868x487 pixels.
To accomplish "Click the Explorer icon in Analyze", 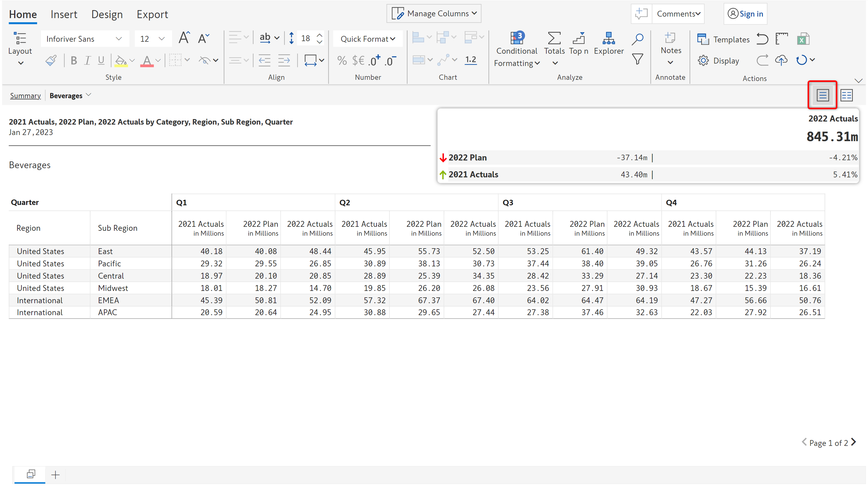I will 609,38.
